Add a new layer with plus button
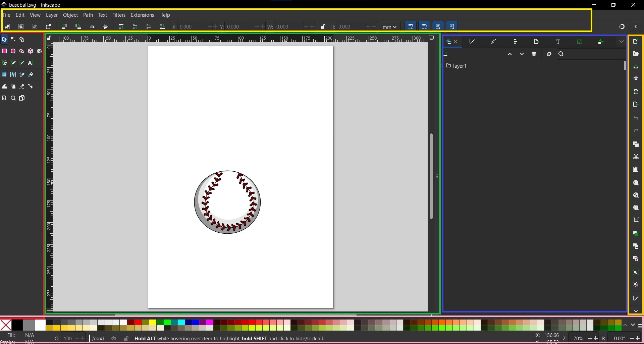The height and width of the screenshot is (344, 644). pos(446,54)
